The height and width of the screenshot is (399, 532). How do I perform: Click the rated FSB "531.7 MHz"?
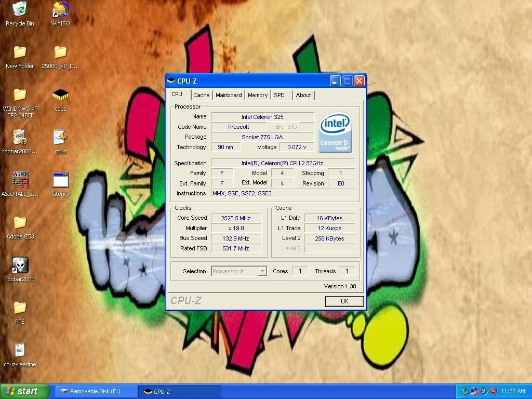tap(236, 248)
